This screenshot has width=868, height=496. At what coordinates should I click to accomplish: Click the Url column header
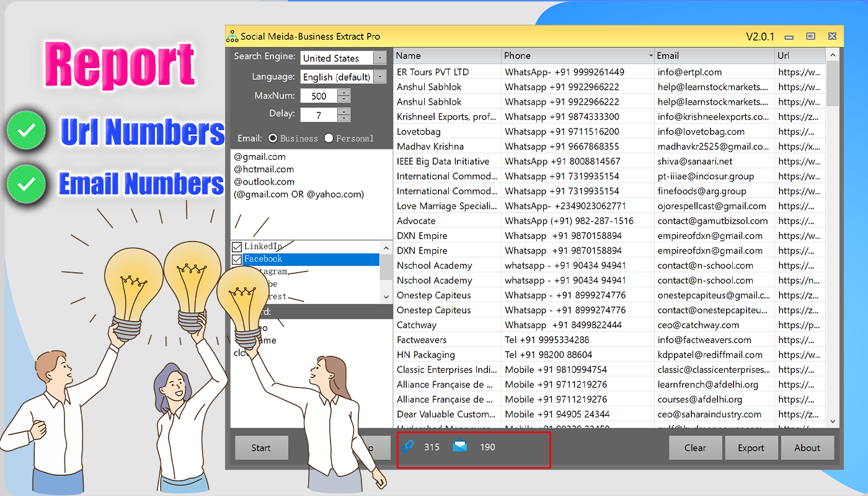[x=800, y=56]
